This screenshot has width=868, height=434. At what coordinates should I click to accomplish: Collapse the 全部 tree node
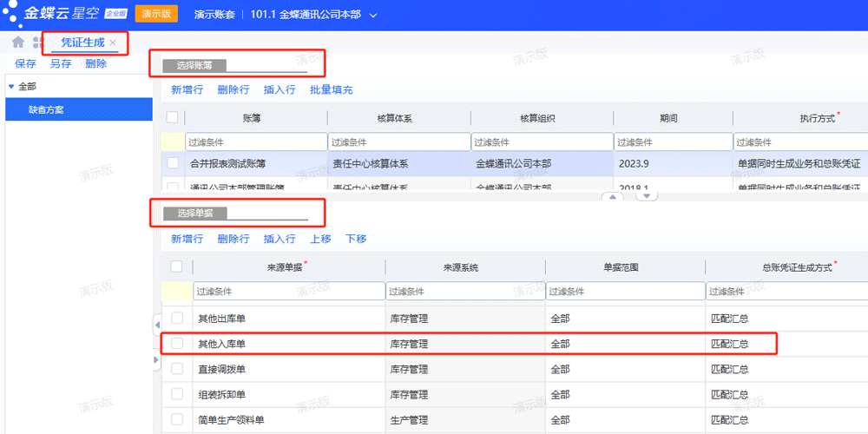tap(11, 87)
